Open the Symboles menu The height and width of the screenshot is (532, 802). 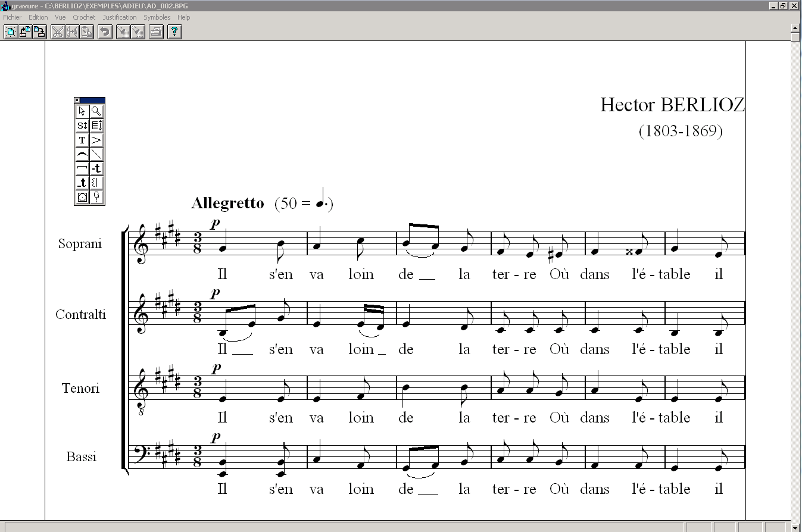click(x=157, y=17)
